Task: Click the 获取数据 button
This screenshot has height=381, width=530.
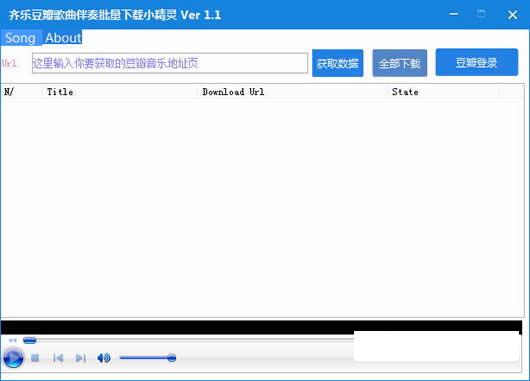Action: pyautogui.click(x=337, y=63)
